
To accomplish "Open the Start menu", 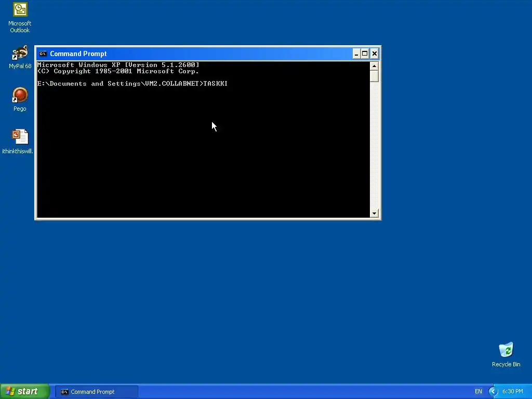I will click(25, 392).
